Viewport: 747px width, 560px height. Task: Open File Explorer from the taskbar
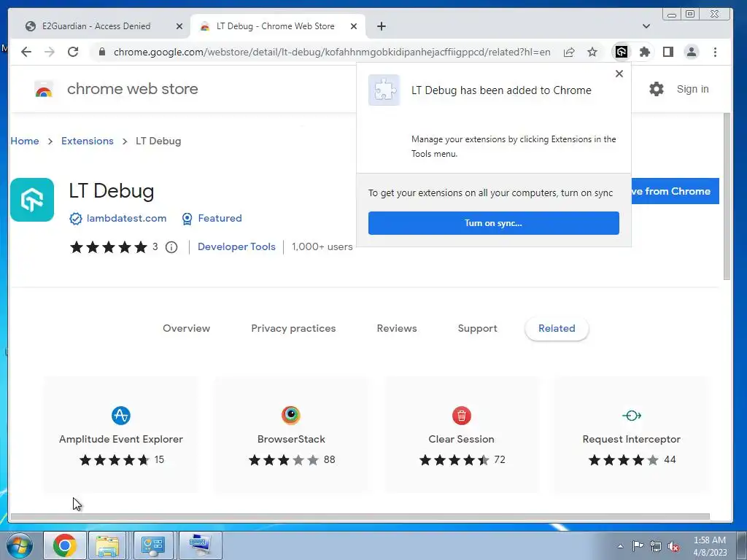[108, 545]
